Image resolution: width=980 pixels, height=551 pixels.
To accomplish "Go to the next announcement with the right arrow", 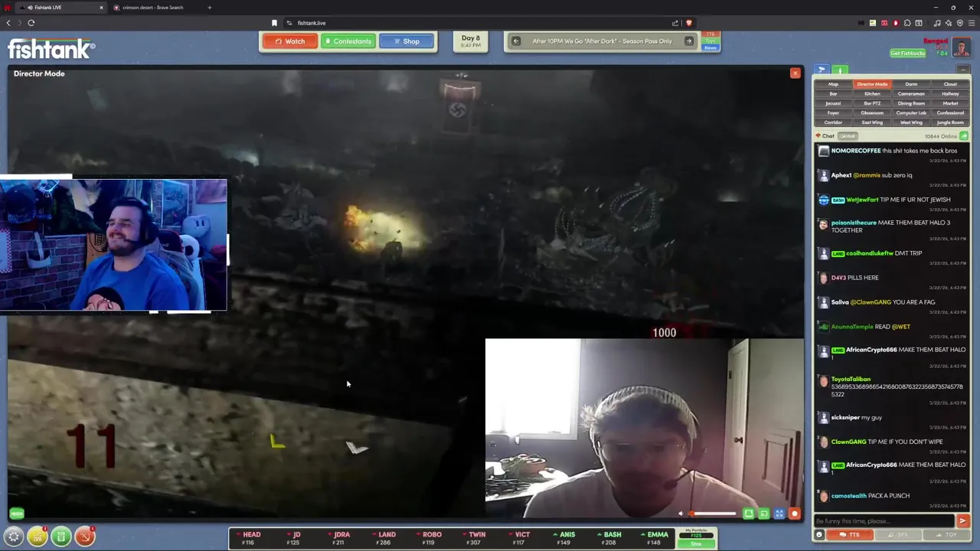I will pyautogui.click(x=688, y=41).
